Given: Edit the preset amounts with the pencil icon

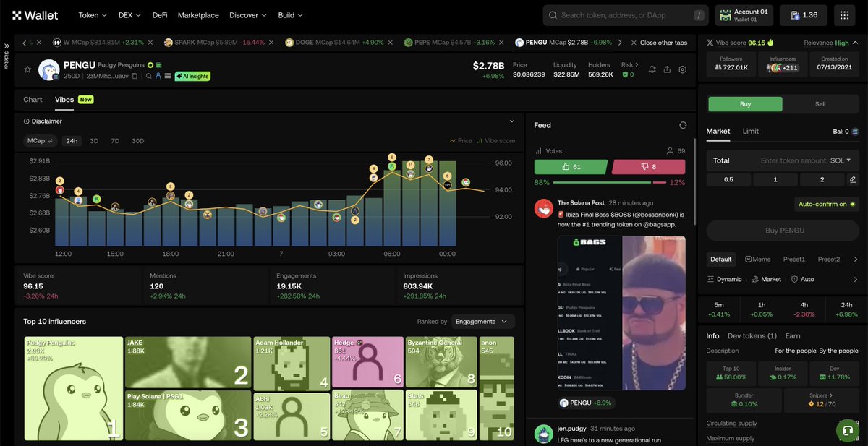Looking at the screenshot, I should tap(852, 179).
